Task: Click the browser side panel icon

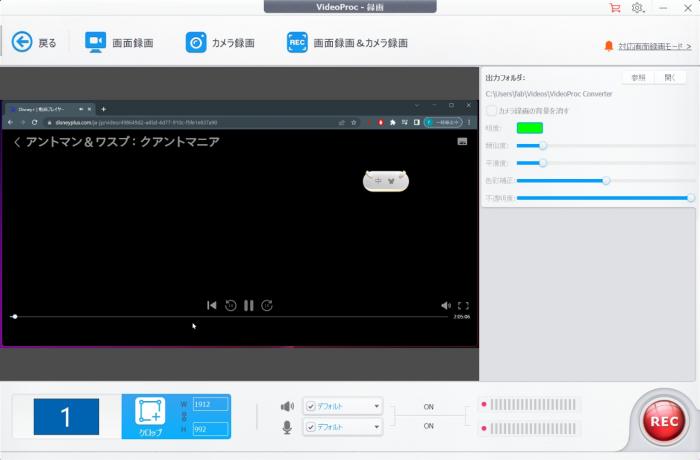Action: (x=417, y=122)
